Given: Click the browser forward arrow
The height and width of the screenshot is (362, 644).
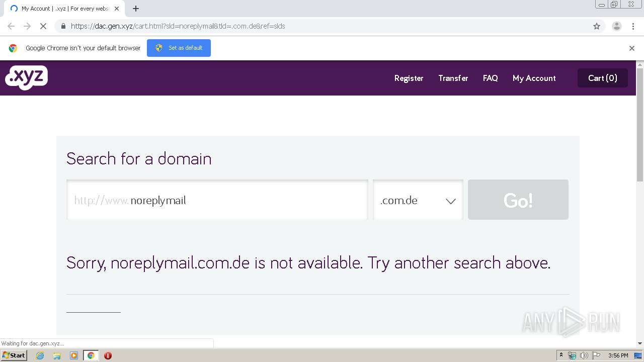Looking at the screenshot, I should pos(27,26).
